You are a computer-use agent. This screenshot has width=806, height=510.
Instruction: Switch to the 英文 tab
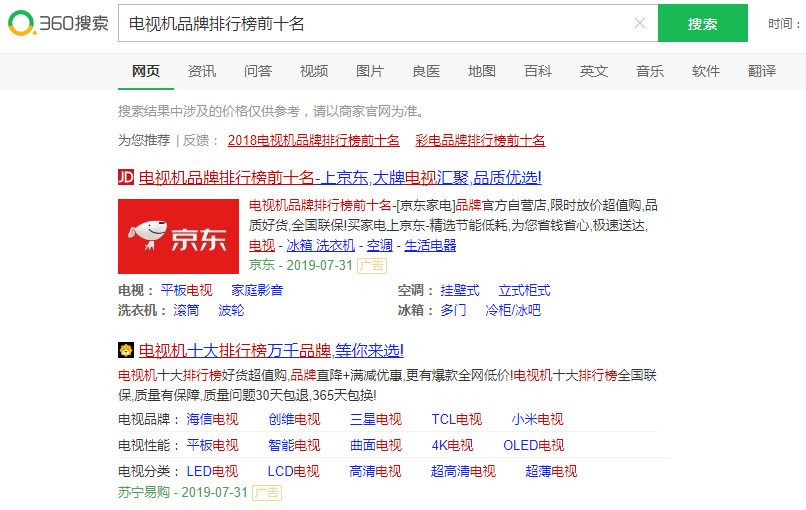click(594, 71)
